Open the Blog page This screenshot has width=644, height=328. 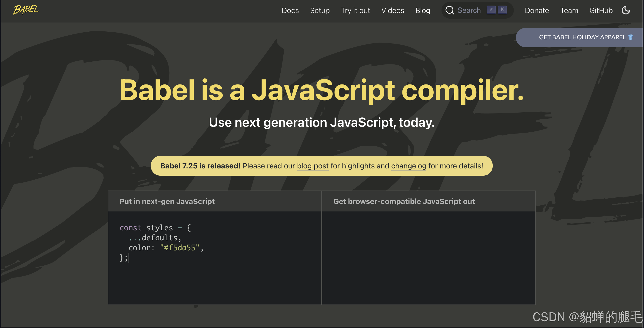click(x=422, y=10)
